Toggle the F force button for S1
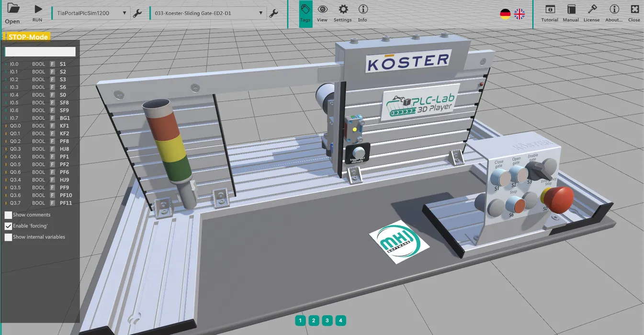 coord(52,64)
